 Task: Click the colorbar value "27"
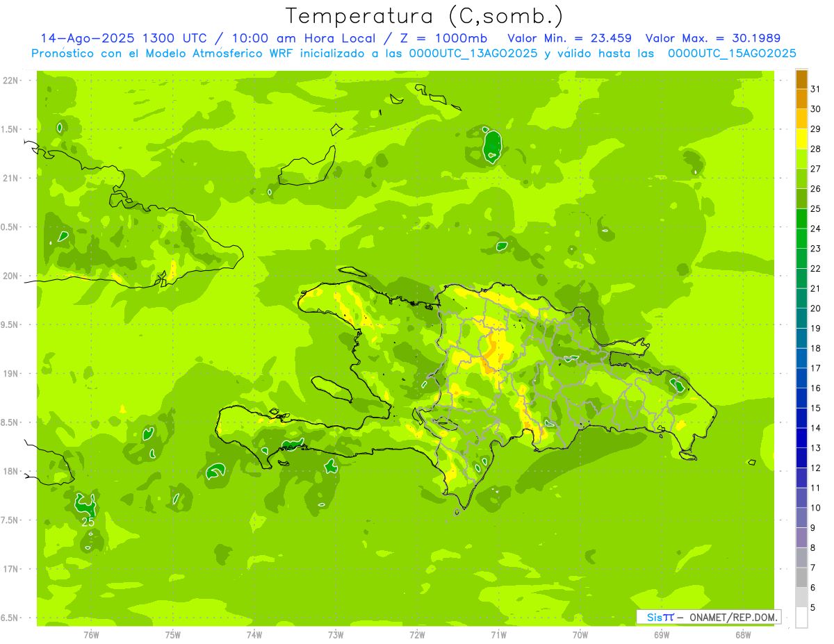[816, 168]
